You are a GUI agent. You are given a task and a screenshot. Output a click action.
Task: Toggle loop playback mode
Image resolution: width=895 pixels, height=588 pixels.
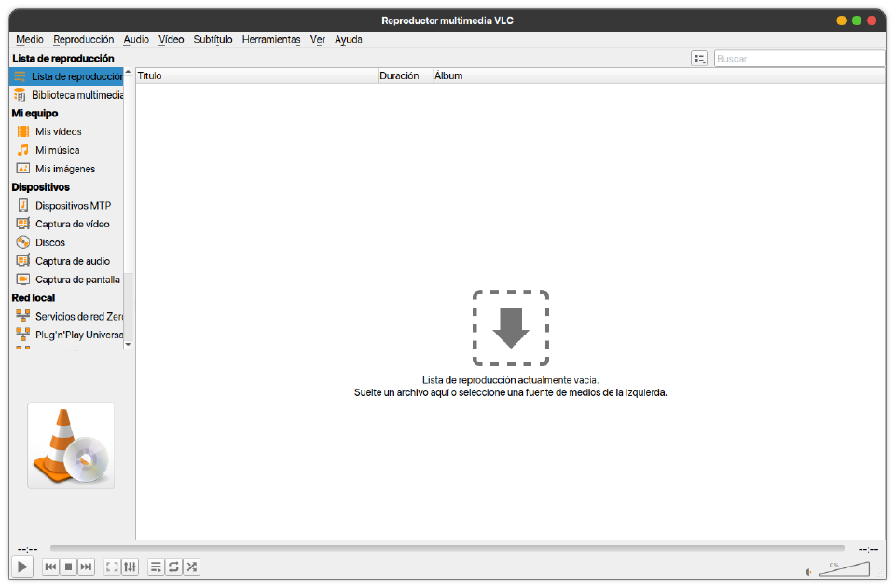click(173, 567)
